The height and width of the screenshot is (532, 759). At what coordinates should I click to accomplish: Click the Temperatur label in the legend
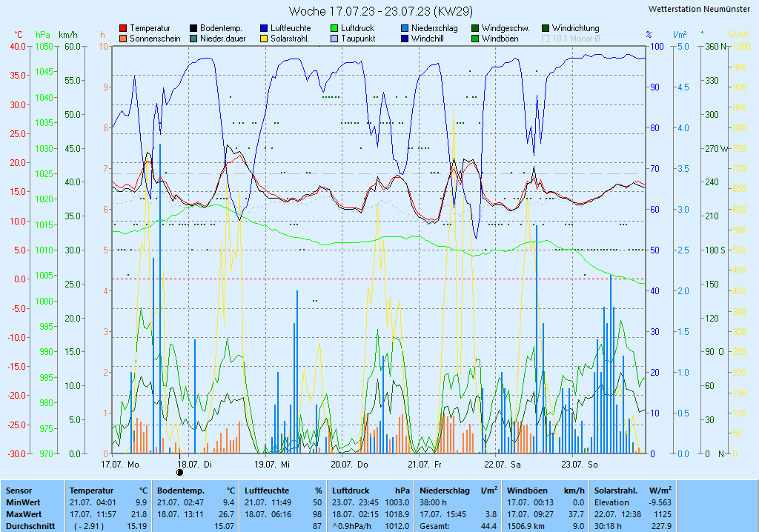click(x=150, y=29)
